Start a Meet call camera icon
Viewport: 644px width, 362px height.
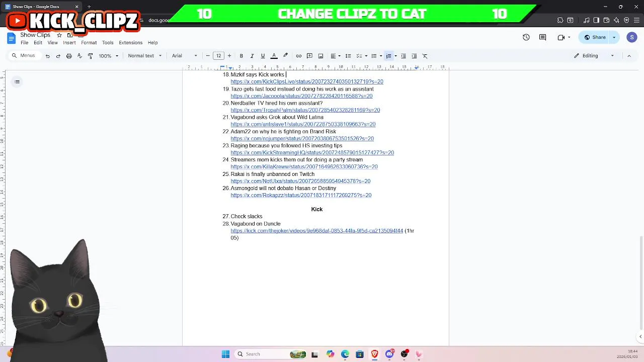pos(561,37)
